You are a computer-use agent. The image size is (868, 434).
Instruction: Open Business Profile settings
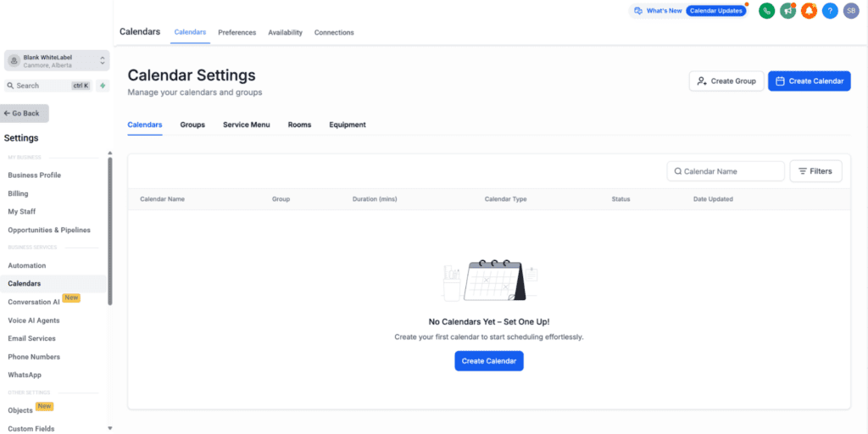click(x=34, y=175)
